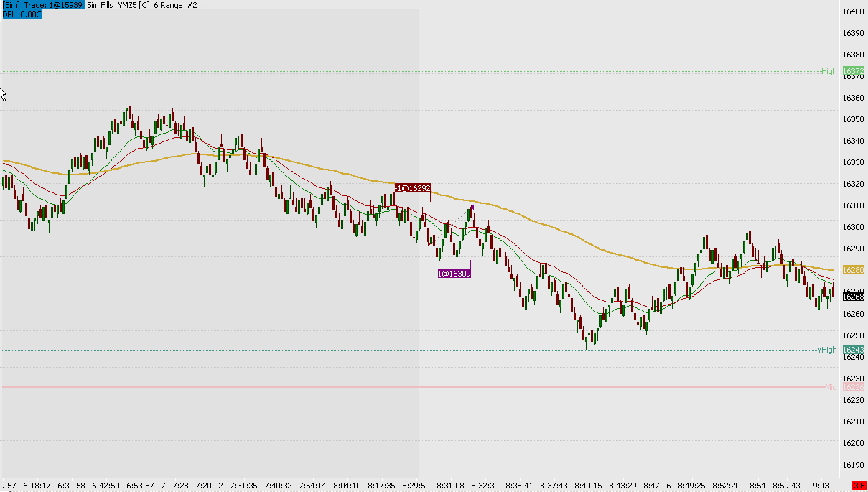Click the 8:31:08 time axis label
This screenshot has height=492, width=868.
pyautogui.click(x=450, y=486)
